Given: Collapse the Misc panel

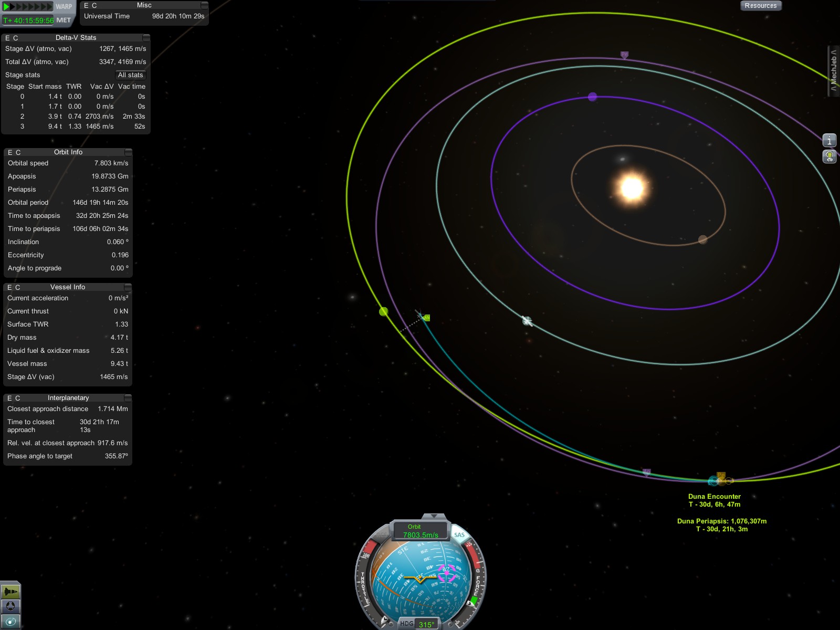Looking at the screenshot, I should click(x=205, y=5).
